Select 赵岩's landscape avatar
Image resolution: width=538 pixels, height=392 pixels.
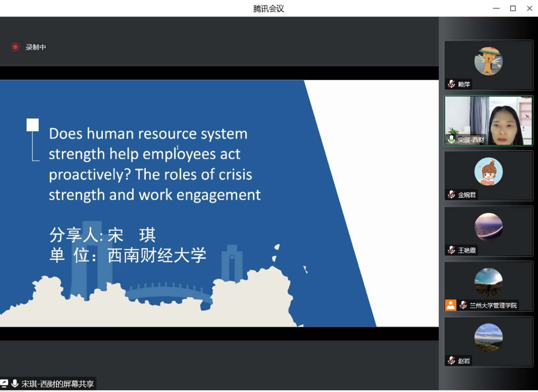[x=488, y=337]
